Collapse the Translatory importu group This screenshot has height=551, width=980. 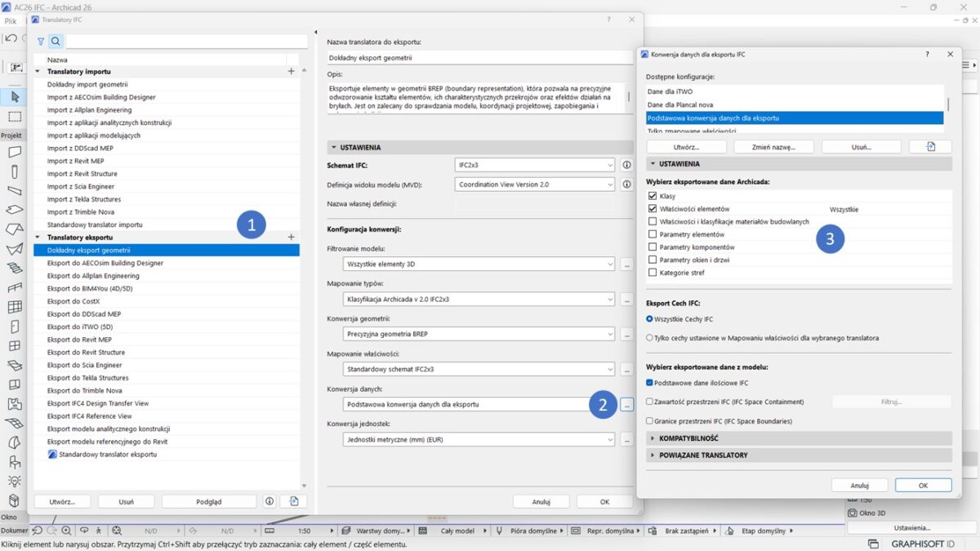click(38, 72)
